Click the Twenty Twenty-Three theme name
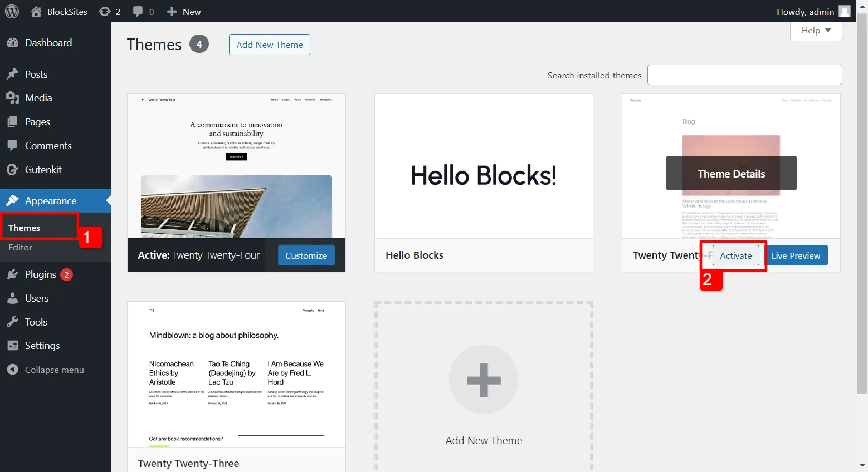The width and height of the screenshot is (868, 472). [x=188, y=463]
